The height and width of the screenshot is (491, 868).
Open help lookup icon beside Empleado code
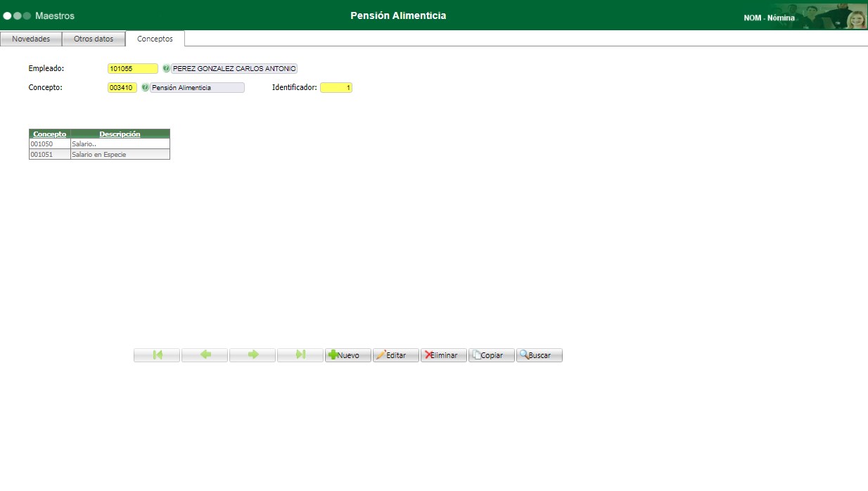[x=166, y=69]
